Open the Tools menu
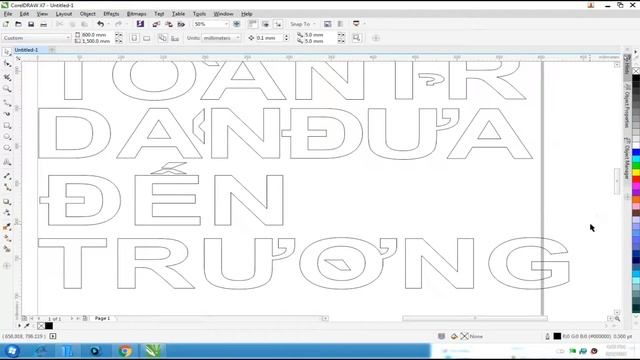 coord(199,14)
